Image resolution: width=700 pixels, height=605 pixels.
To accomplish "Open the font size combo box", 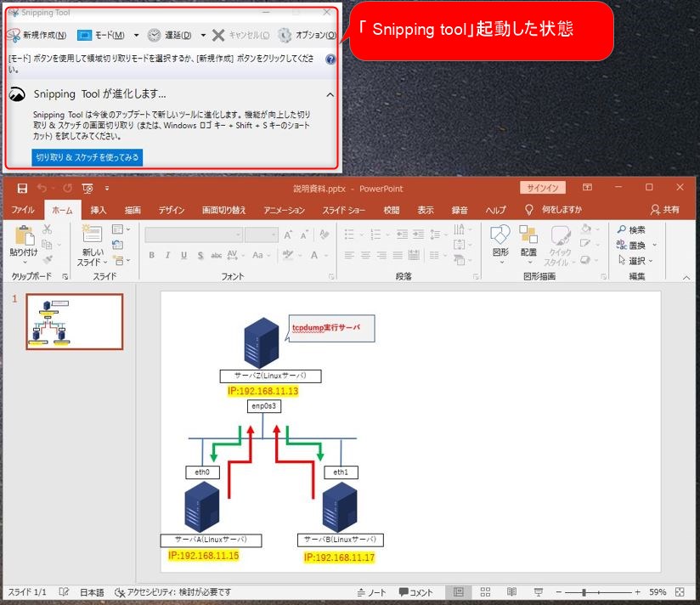I will pos(261,235).
